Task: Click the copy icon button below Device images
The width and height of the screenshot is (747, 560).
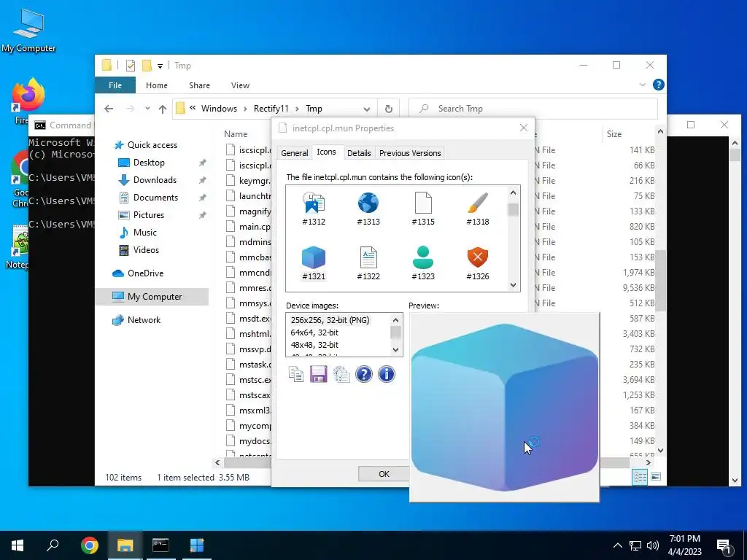Action: point(296,374)
